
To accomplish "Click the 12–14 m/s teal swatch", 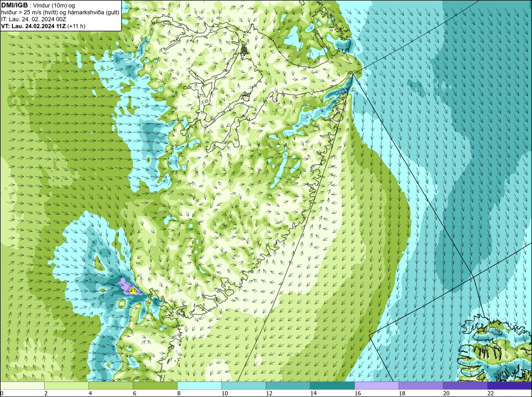I will click(288, 386).
